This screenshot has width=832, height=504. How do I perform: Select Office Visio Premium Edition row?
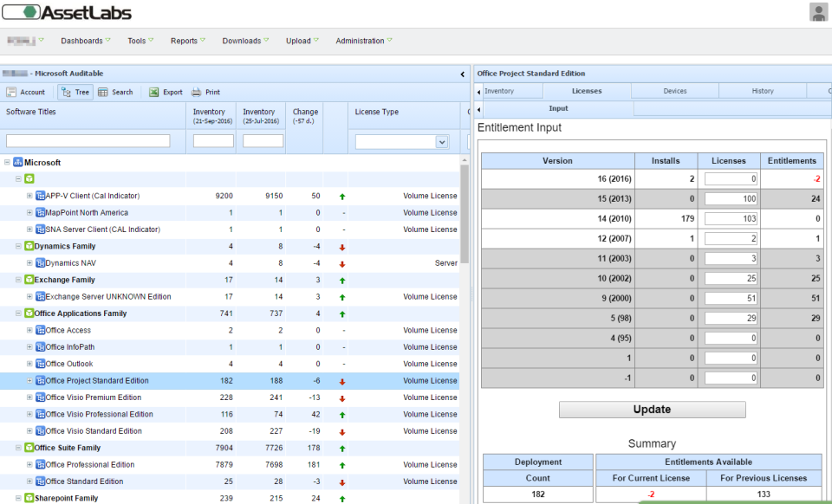pyautogui.click(x=94, y=397)
